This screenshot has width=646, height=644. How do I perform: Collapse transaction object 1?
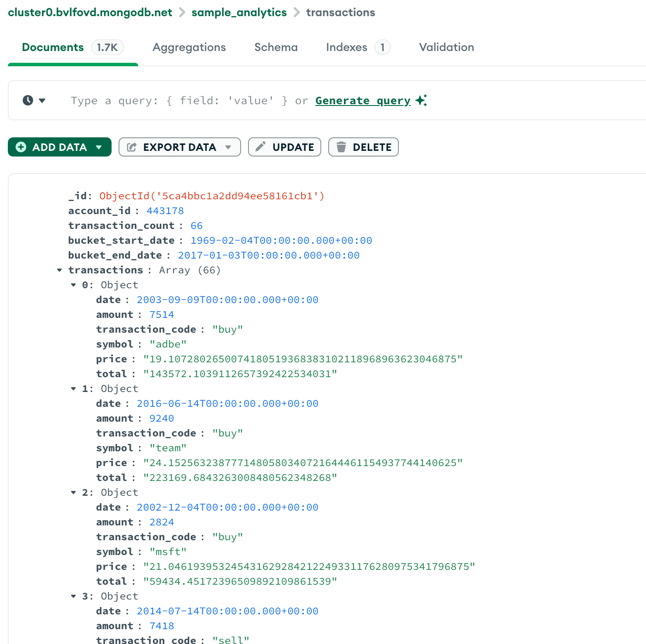pyautogui.click(x=73, y=389)
